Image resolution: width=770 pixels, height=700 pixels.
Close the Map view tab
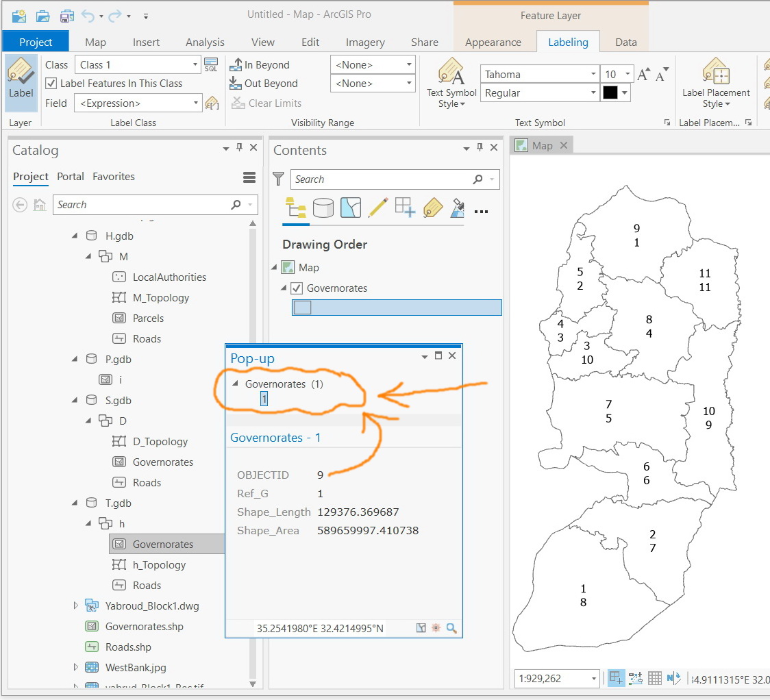[564, 145]
